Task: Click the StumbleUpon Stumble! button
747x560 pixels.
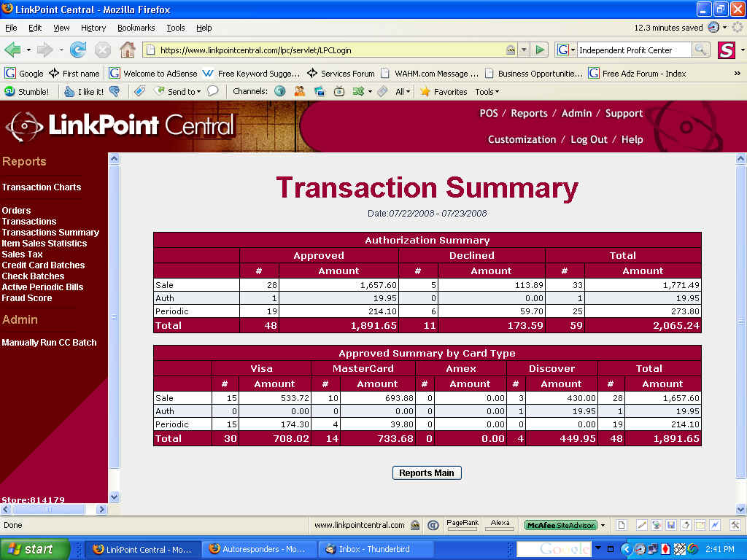Action: (27, 92)
